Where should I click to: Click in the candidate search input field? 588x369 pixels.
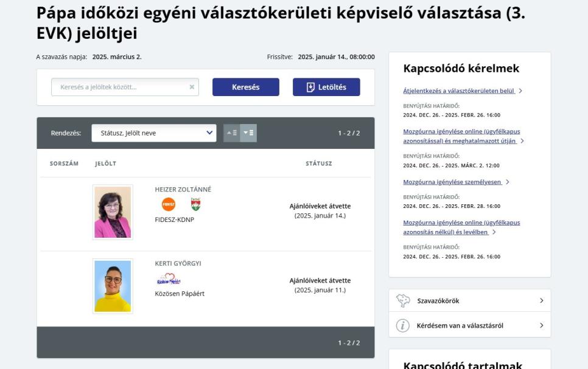(x=122, y=87)
